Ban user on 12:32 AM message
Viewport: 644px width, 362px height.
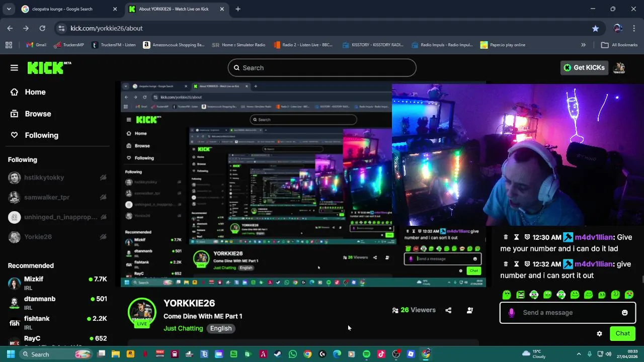(x=527, y=264)
